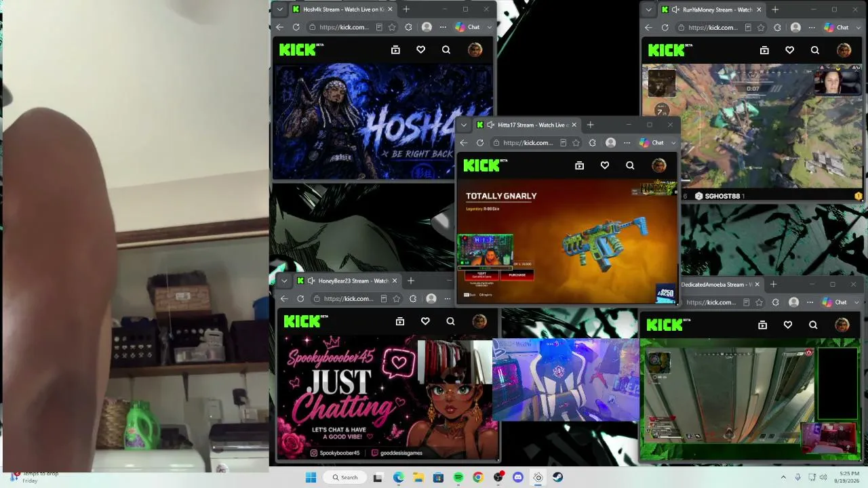Expand tab search chevron in Hosh4k window
868x488 pixels.
pos(279,9)
